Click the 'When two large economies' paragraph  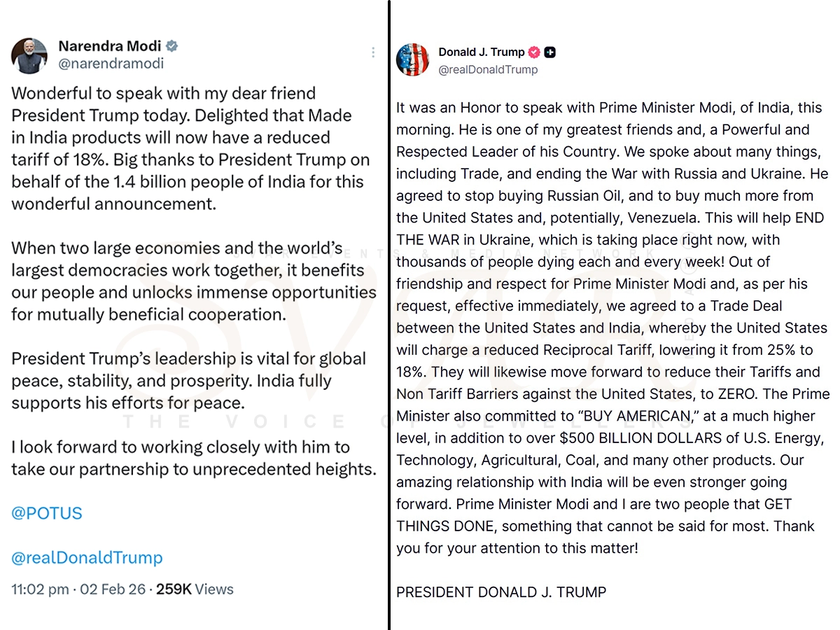pyautogui.click(x=192, y=281)
